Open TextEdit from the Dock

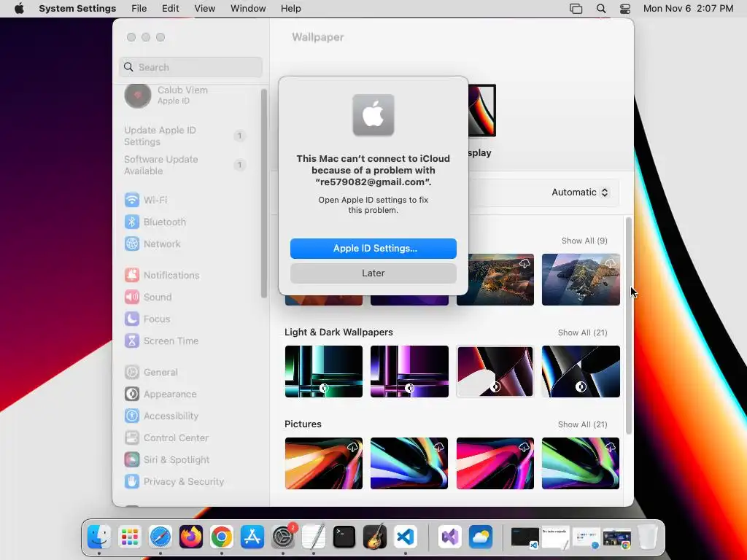point(314,537)
